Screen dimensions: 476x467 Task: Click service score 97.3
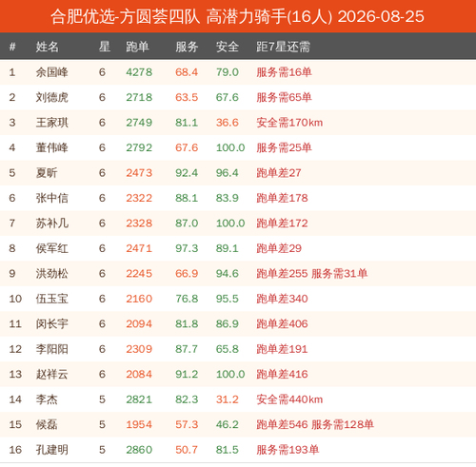pyautogui.click(x=187, y=248)
